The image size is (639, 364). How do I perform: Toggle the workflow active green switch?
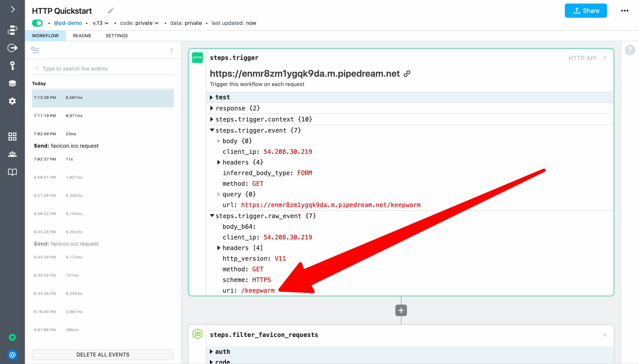(37, 23)
